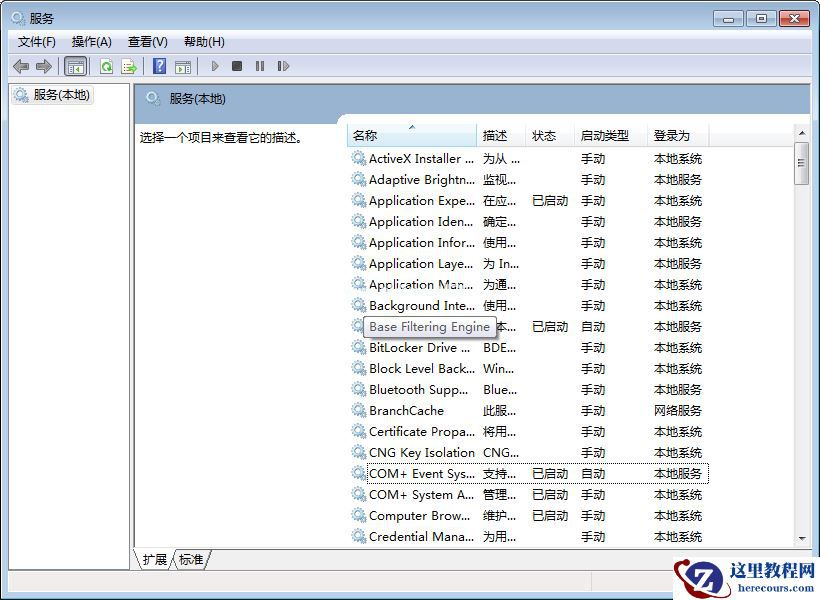Stop the service with the stop icon
Viewport: 820px width, 600px height.
(238, 66)
